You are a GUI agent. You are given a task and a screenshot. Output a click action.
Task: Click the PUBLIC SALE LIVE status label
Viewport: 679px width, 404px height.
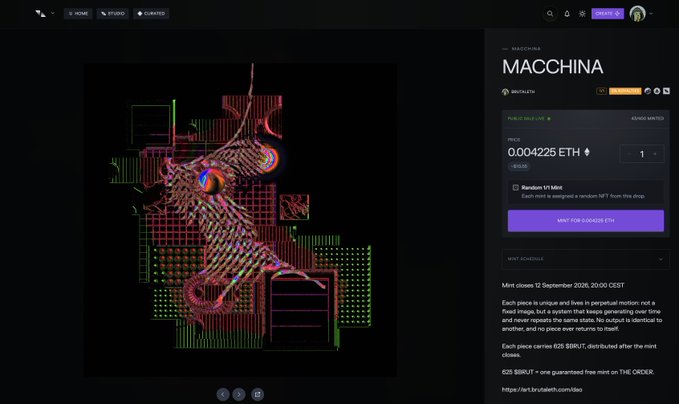(x=526, y=118)
